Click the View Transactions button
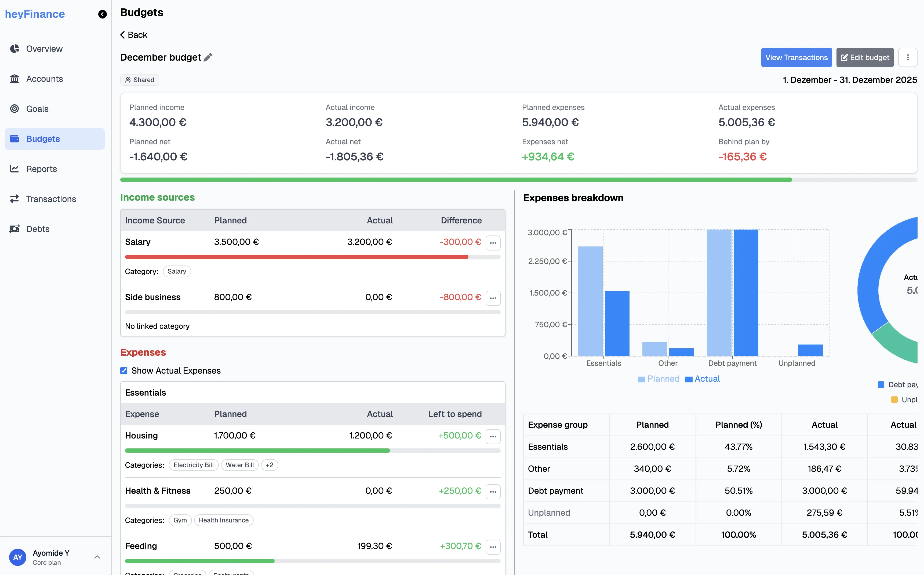Image resolution: width=924 pixels, height=575 pixels. coord(796,57)
